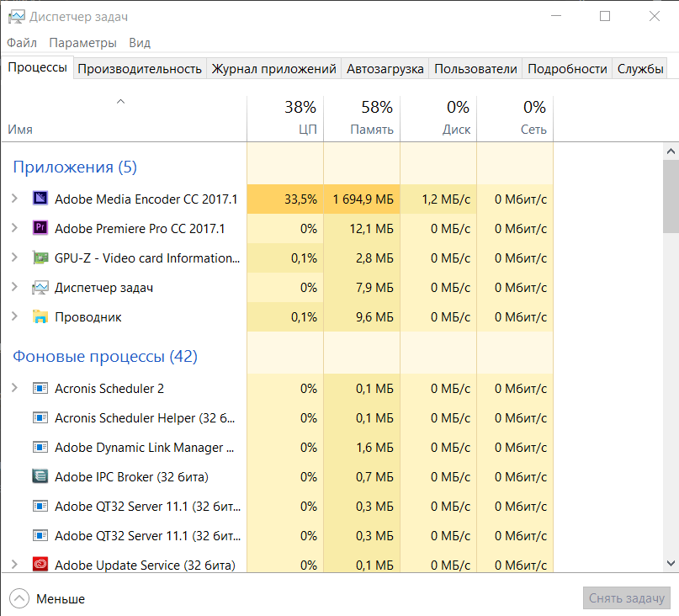
Task: Select the Adobe Dynamic Link Manager row
Action: click(277, 447)
